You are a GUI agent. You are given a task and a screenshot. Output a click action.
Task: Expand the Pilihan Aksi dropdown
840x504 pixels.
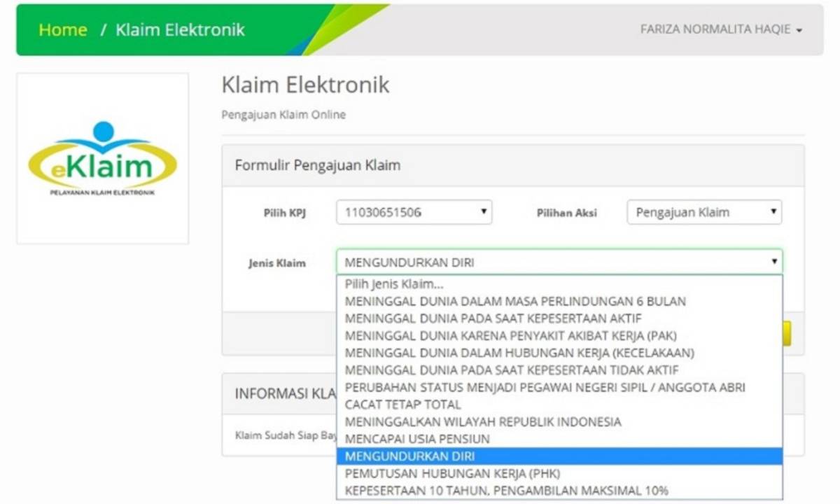click(x=704, y=213)
